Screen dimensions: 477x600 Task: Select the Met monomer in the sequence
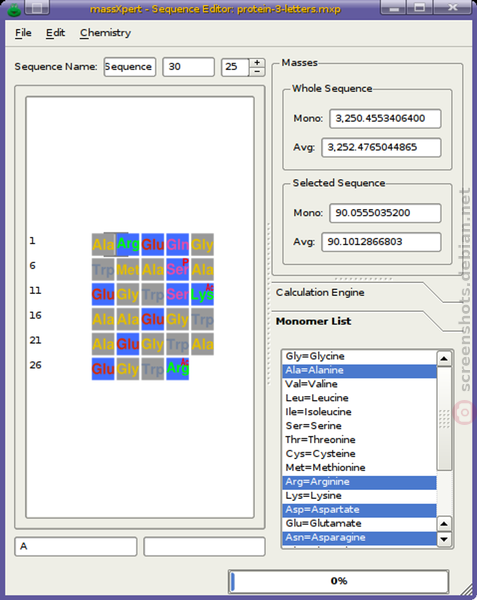tap(128, 269)
